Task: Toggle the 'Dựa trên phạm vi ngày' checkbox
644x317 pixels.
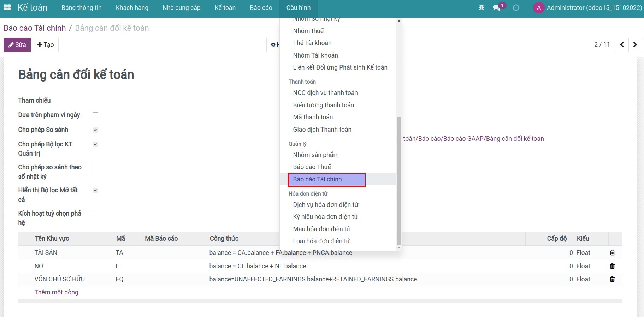Action: pyautogui.click(x=95, y=115)
